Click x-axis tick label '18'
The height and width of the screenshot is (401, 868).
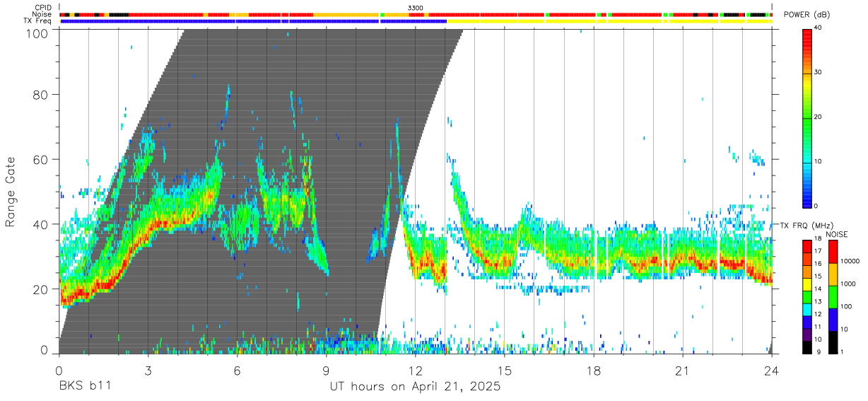point(594,371)
